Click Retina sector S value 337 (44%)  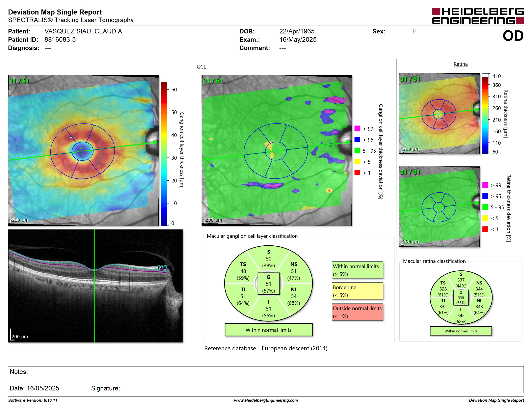461,283
